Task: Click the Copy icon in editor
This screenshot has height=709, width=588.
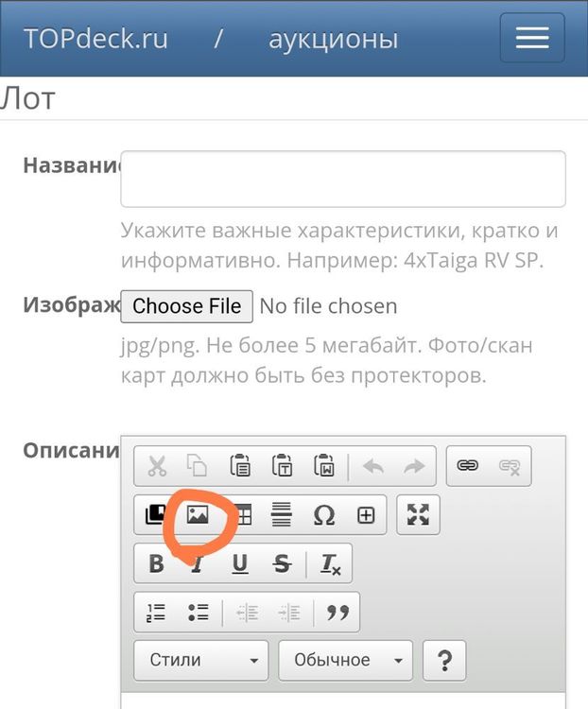Action: click(x=198, y=466)
